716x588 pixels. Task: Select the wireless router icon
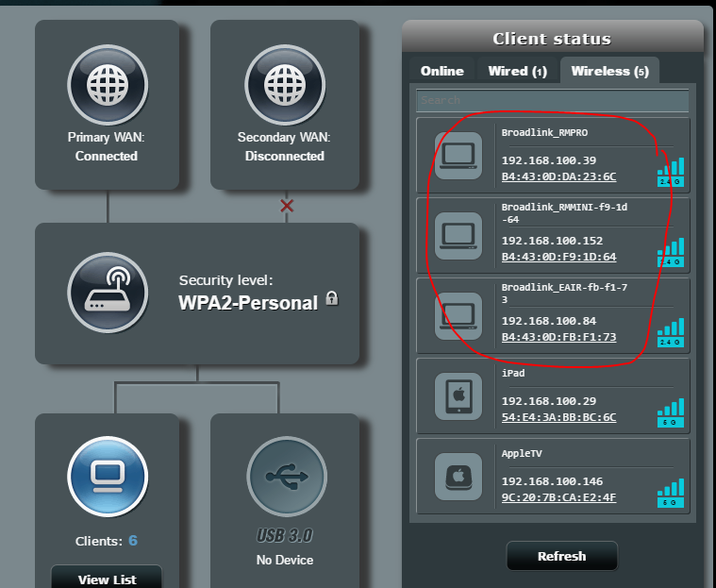(x=108, y=293)
